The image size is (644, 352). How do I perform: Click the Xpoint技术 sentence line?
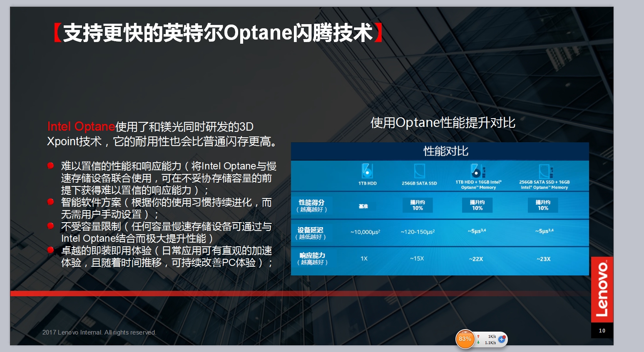[163, 141]
